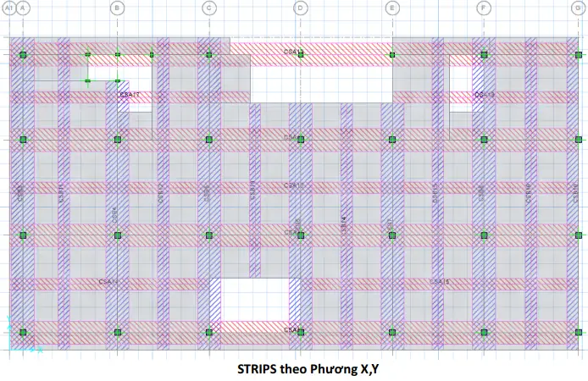Select grid bubble D
The height and width of the screenshot is (381, 588).
coord(301,8)
